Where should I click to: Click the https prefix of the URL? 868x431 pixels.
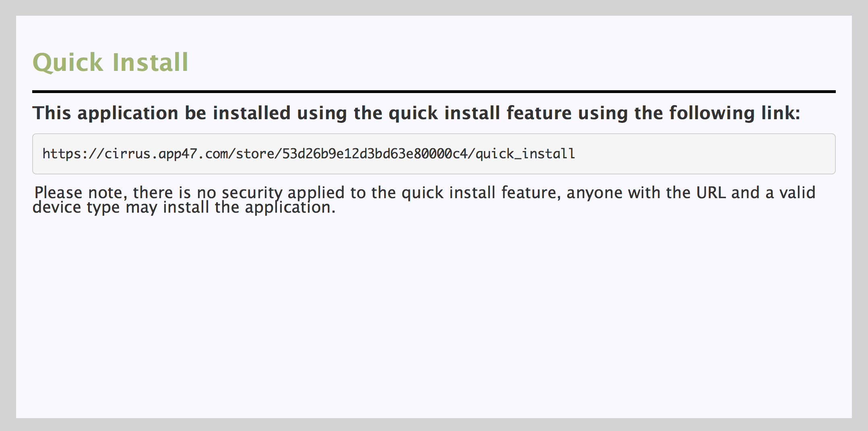tap(61, 154)
